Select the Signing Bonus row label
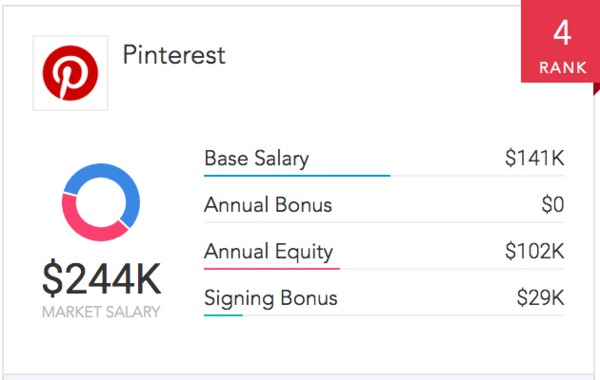 tap(271, 298)
